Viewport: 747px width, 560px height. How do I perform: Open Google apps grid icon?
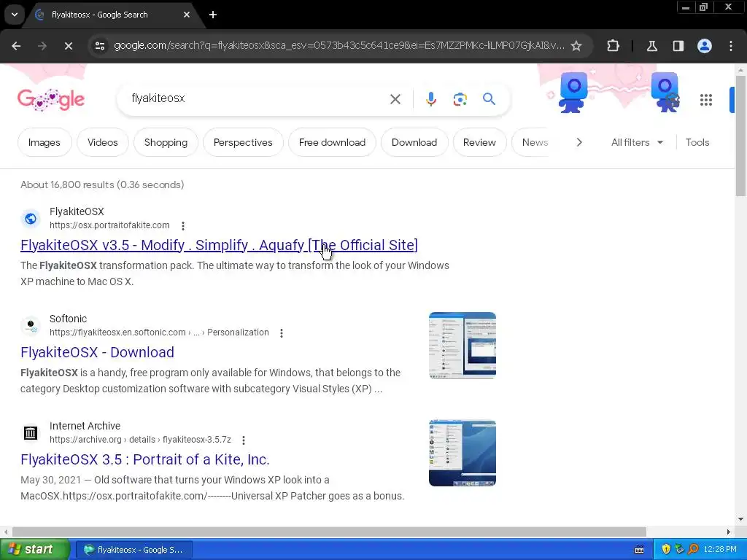tap(706, 99)
